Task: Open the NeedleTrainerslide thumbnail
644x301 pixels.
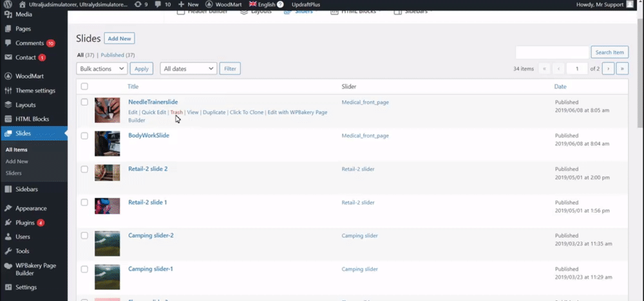Action: pos(107,110)
